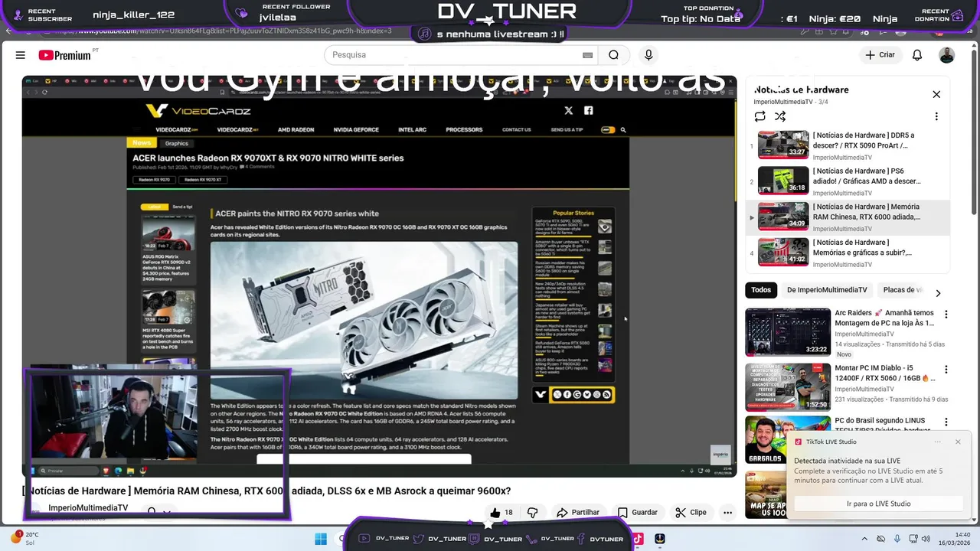Select AMD RADEON menu in VideoCardz page
Screen dimensions: 980x551
(296, 130)
